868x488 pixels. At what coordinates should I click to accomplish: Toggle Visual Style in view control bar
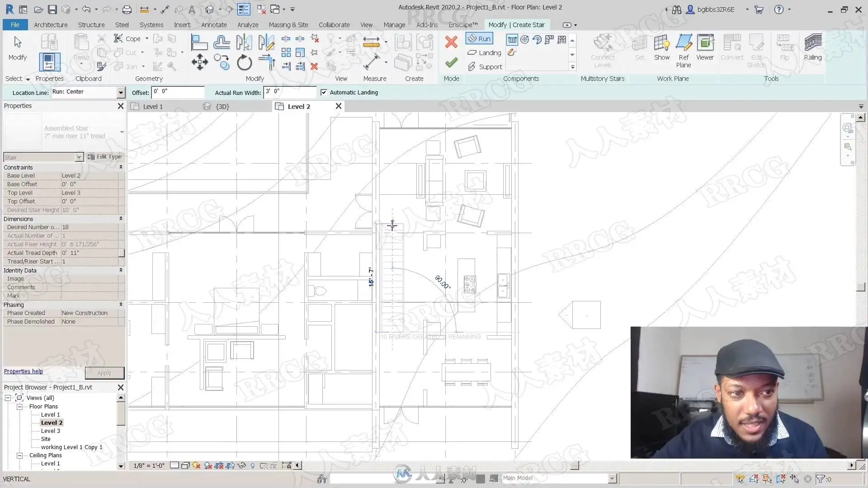[x=185, y=465]
